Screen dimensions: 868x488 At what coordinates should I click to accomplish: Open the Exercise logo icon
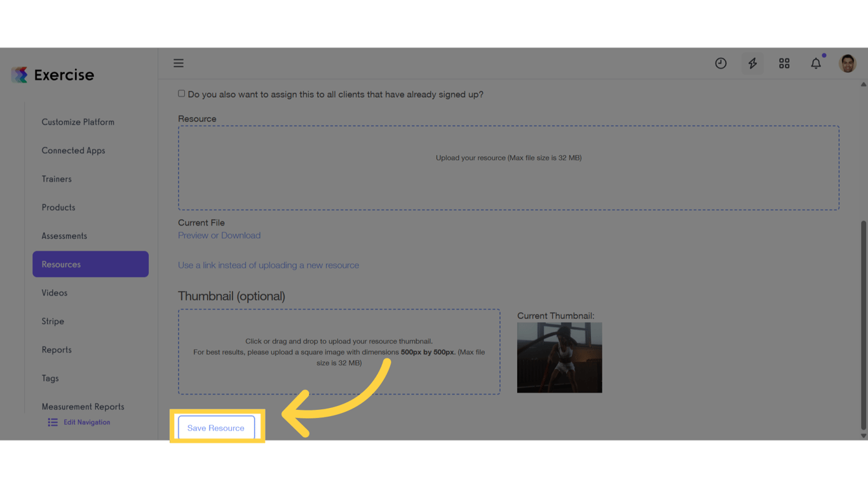pos(19,74)
